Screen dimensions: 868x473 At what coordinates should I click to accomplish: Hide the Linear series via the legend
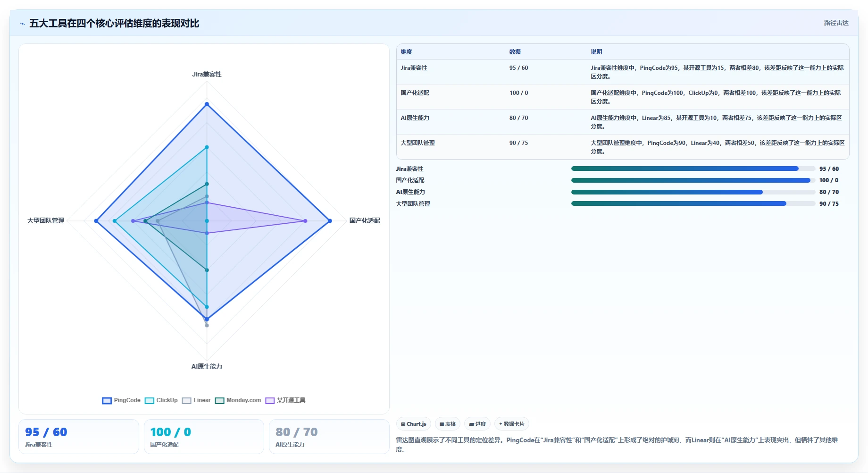pos(196,400)
